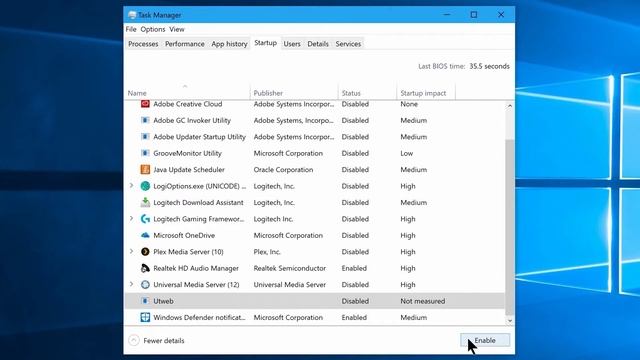
Task: Click the Realtek HD Audio Manager icon
Action: [145, 268]
